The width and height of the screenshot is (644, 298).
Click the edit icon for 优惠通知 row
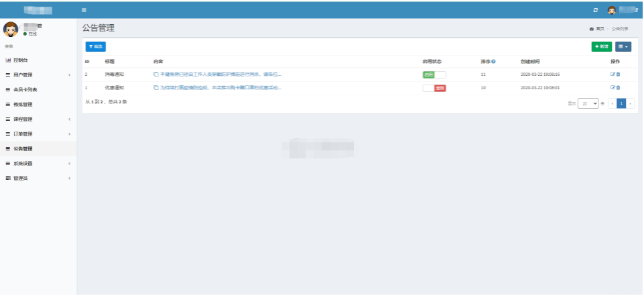pos(613,87)
